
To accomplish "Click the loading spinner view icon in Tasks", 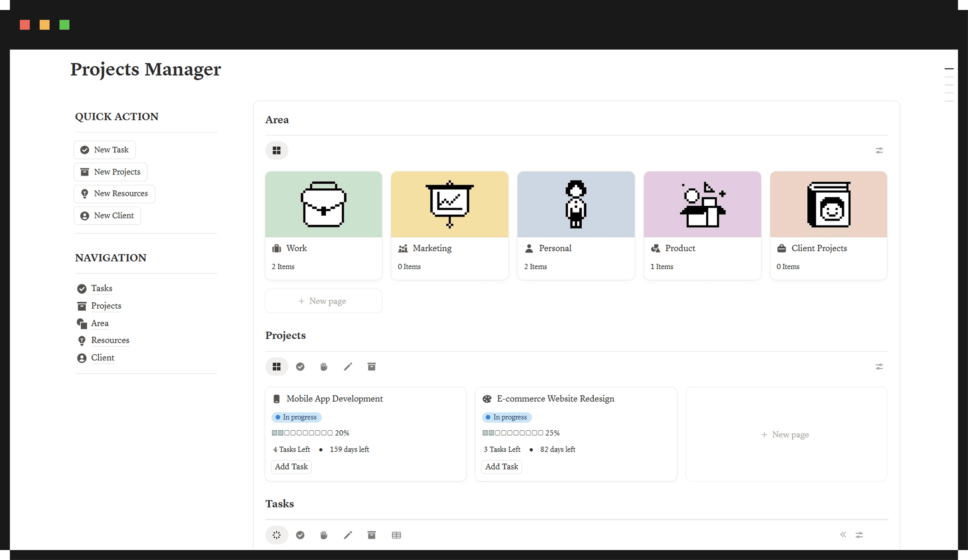I will pyautogui.click(x=277, y=535).
